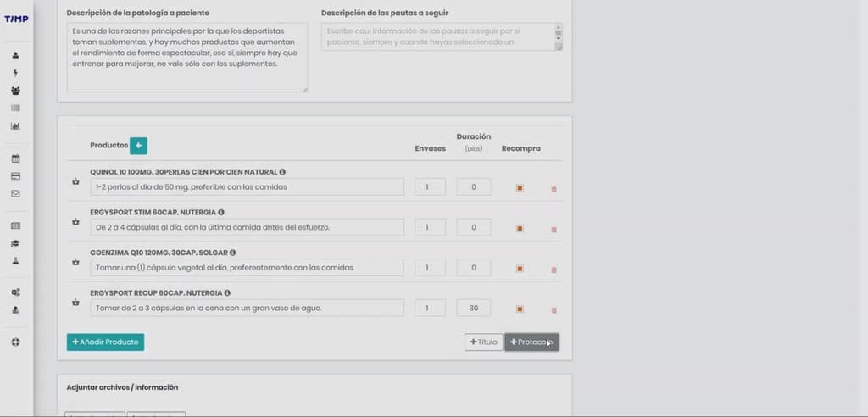Open the single user icon in sidebar
868x417 pixels.
tap(15, 55)
